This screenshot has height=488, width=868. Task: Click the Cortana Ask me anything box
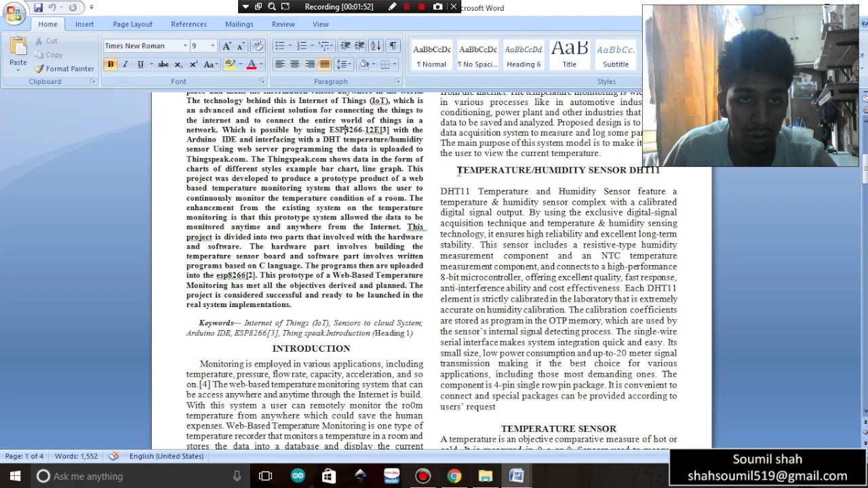click(x=139, y=476)
